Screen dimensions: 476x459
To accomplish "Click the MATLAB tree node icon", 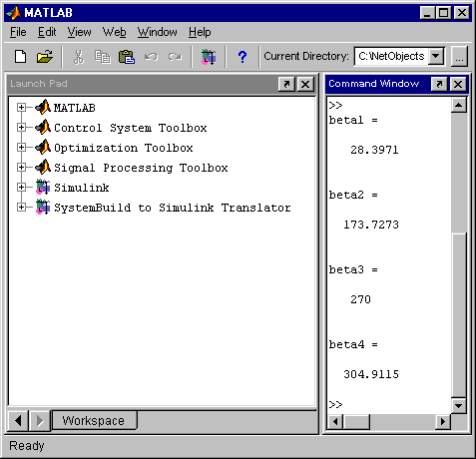I will tap(43, 107).
